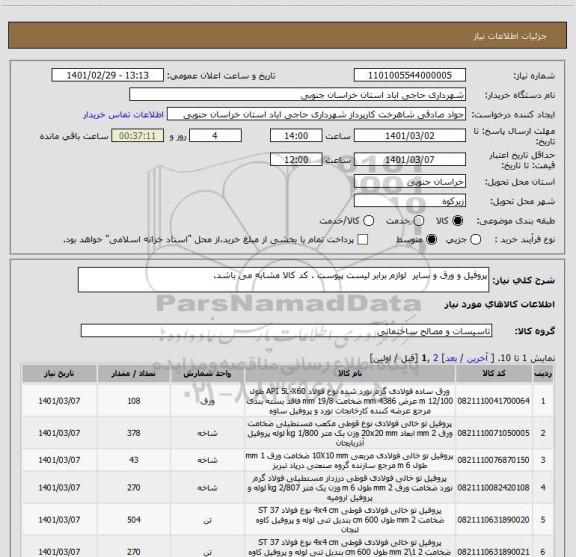Click the row 1 item name ورق ساده فولادی
Screen dimensions: 576x557
tap(350, 401)
